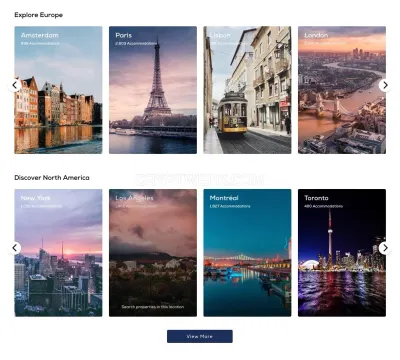
Task: Choose the New York skyline card
Action: coord(58,253)
